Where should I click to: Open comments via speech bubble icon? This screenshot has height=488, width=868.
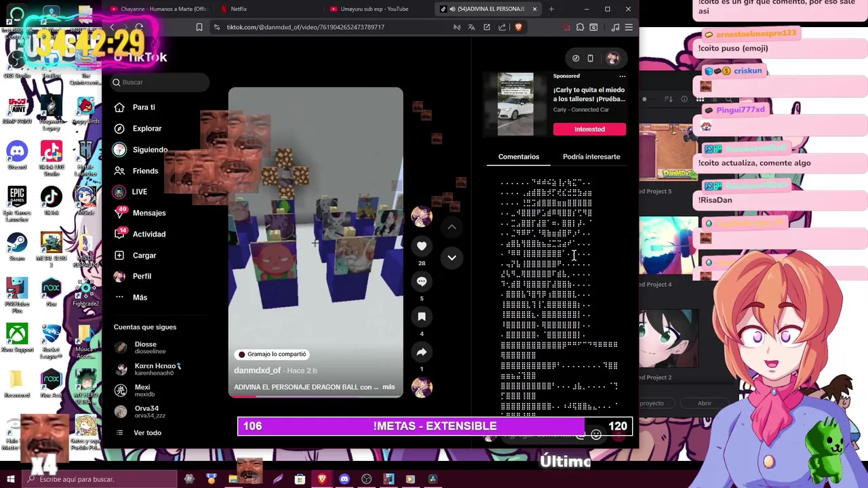[422, 281]
